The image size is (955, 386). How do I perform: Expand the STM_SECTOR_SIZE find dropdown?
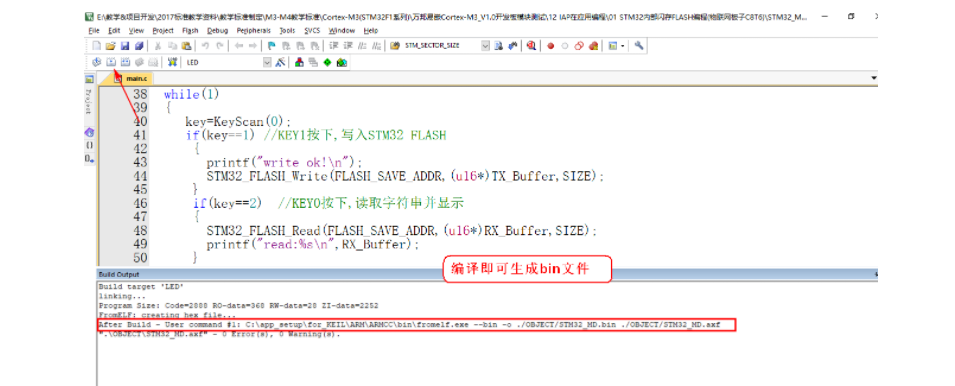tap(485, 46)
